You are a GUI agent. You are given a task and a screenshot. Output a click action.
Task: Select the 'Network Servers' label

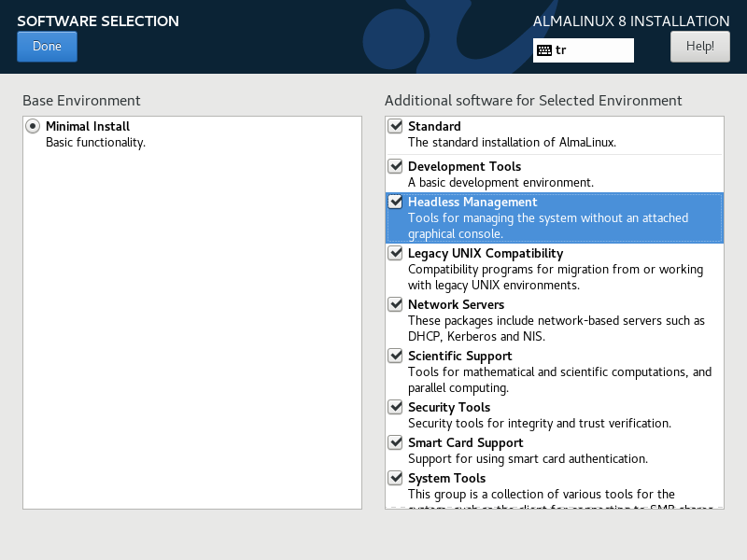(x=456, y=304)
